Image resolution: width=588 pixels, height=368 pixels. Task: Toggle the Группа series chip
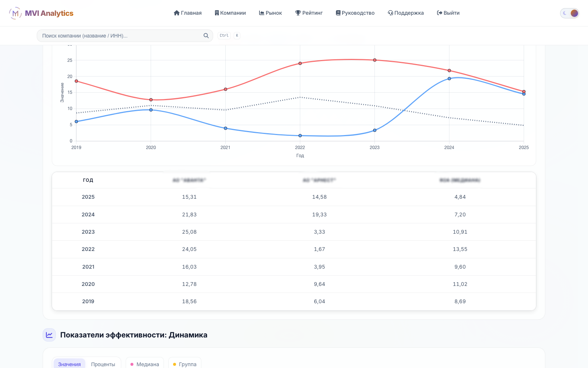(185, 364)
